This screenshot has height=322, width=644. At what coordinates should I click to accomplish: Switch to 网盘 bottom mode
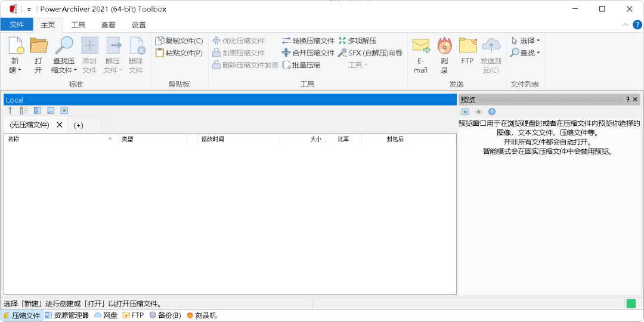tap(106, 315)
